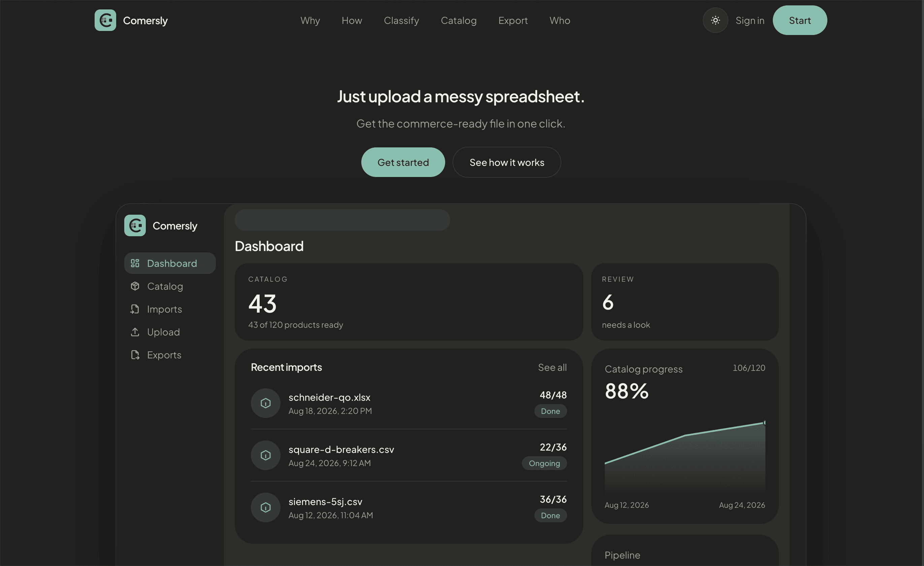Open Catalog label in the sidebar
The height and width of the screenshot is (566, 924).
tap(165, 286)
